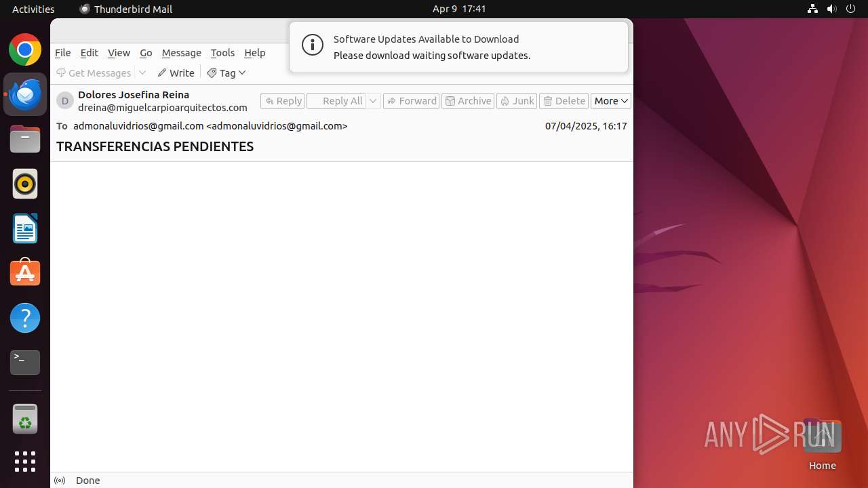This screenshot has width=868, height=488.
Task: Open the Activities overview
Action: pyautogui.click(x=33, y=9)
